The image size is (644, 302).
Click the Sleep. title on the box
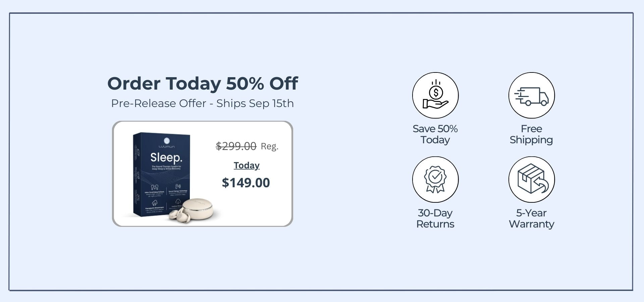coord(166,157)
